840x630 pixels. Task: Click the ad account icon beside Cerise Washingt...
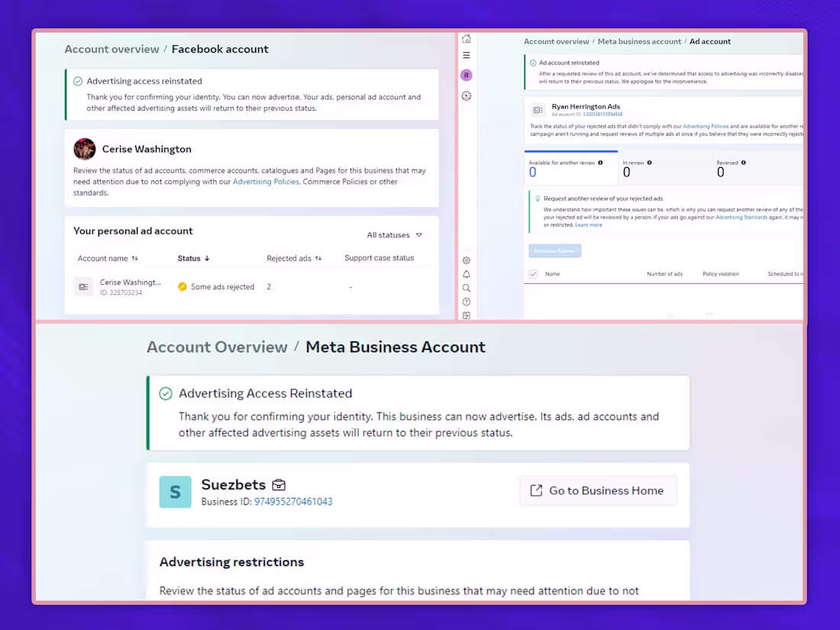(x=83, y=287)
